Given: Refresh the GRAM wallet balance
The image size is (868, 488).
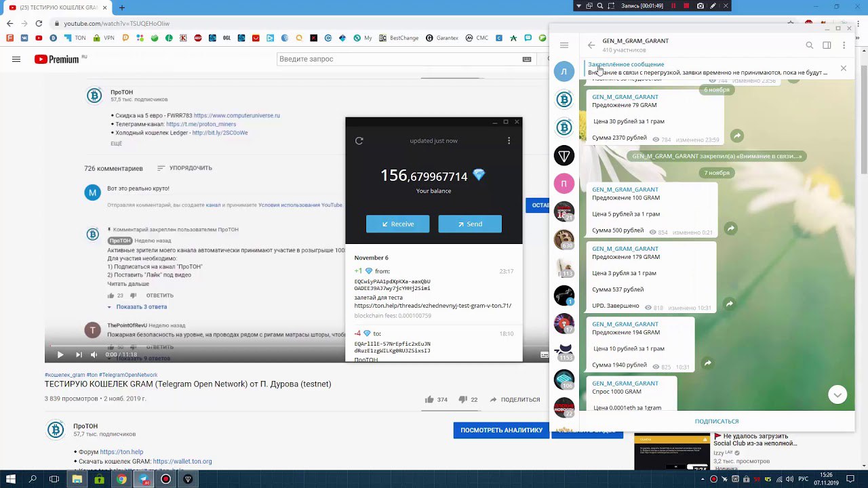Looking at the screenshot, I should [359, 141].
